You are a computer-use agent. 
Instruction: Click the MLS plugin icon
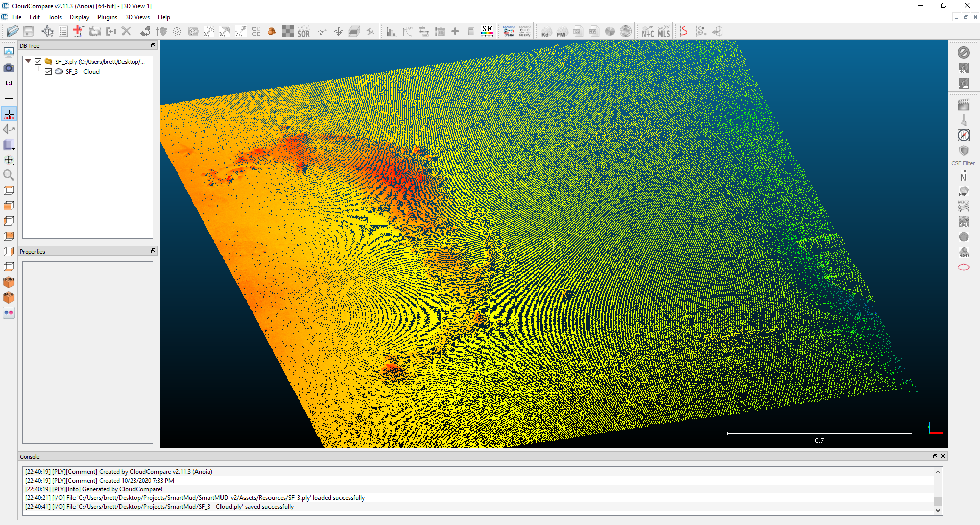664,32
